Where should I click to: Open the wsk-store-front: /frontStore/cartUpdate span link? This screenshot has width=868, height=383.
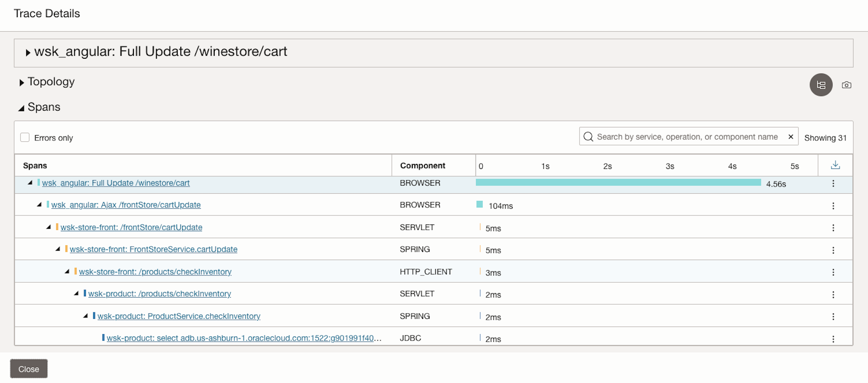[x=131, y=227]
